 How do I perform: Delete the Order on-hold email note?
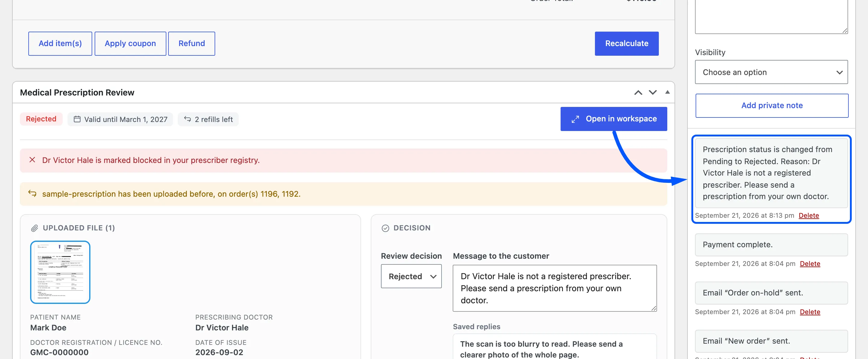(x=810, y=312)
